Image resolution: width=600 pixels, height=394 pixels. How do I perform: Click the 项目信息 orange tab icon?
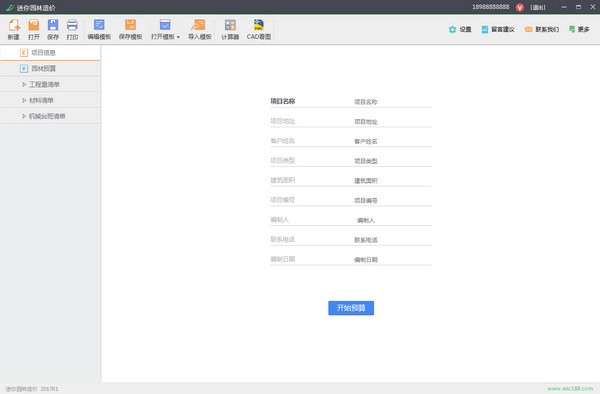coord(24,53)
